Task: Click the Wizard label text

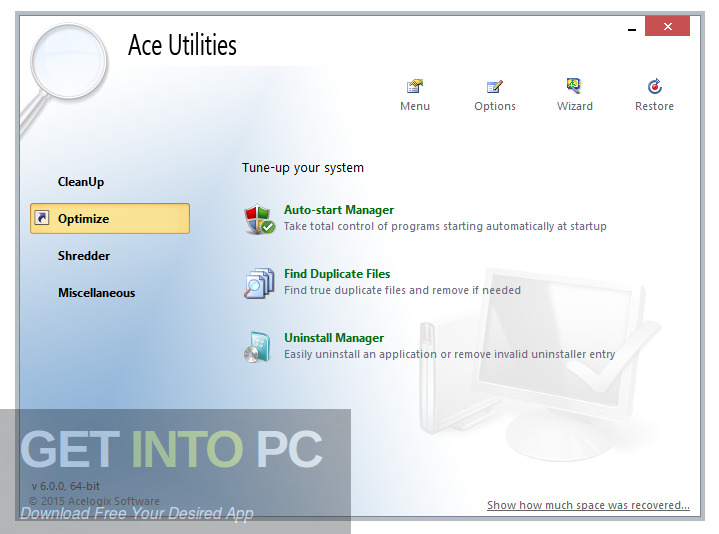Action: pos(575,106)
